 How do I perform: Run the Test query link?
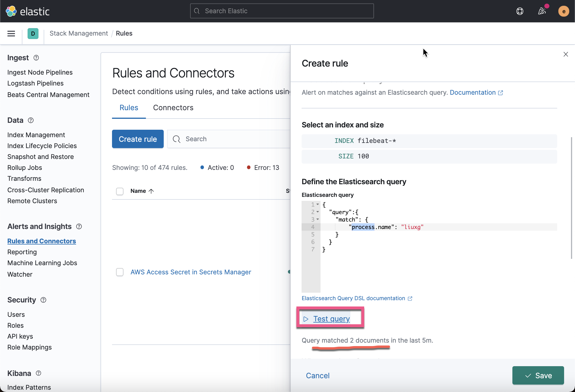click(x=331, y=319)
